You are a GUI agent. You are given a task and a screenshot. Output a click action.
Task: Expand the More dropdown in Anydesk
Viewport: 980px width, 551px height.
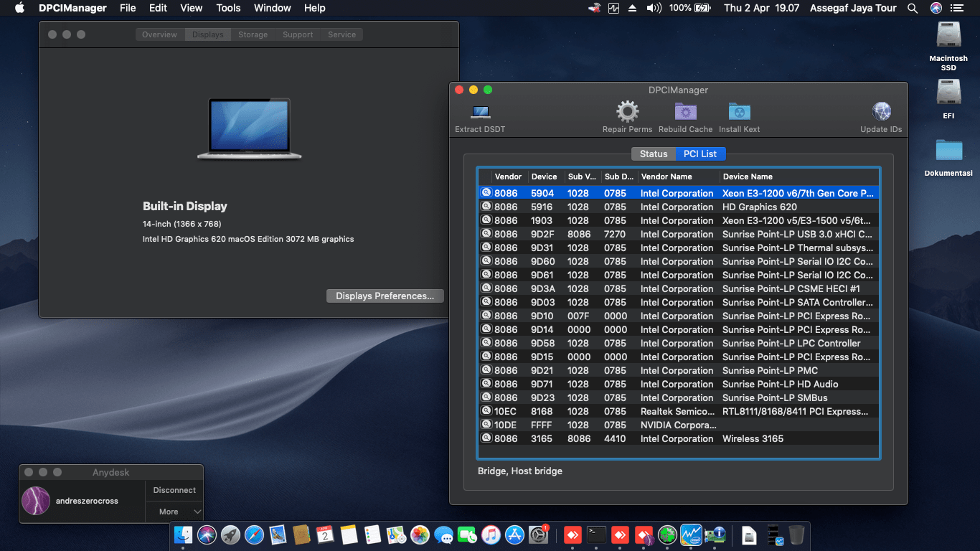pos(174,512)
